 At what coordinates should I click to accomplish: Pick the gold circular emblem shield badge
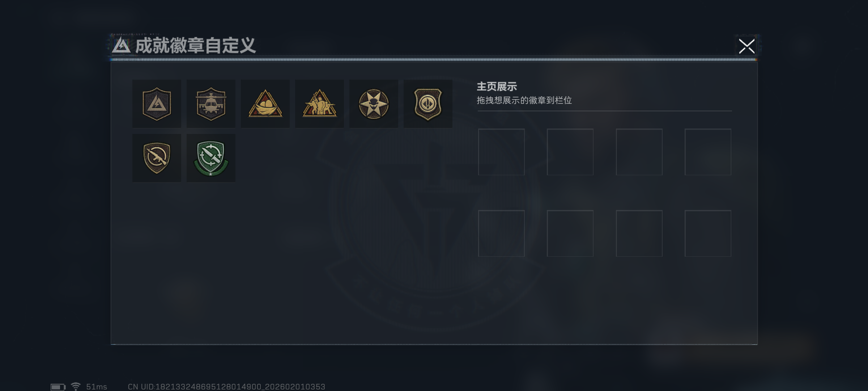(428, 104)
